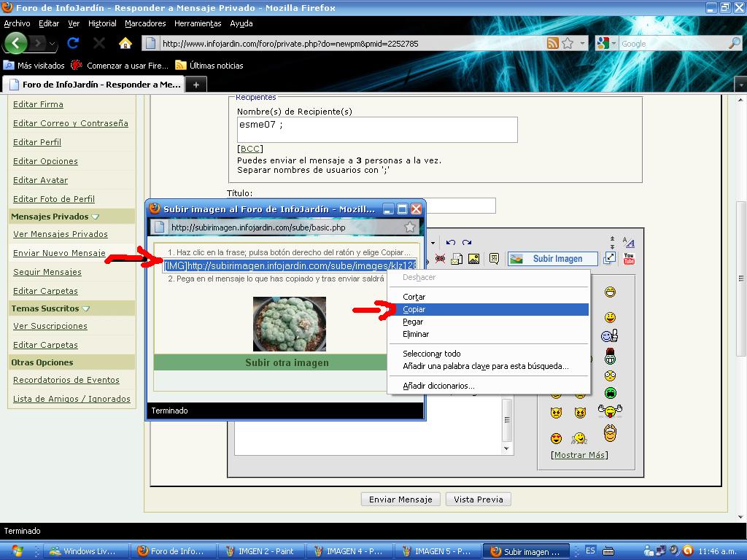This screenshot has height=560, width=747.
Task: Choose Seleccionar todo in the context menu
Action: [x=489, y=354]
